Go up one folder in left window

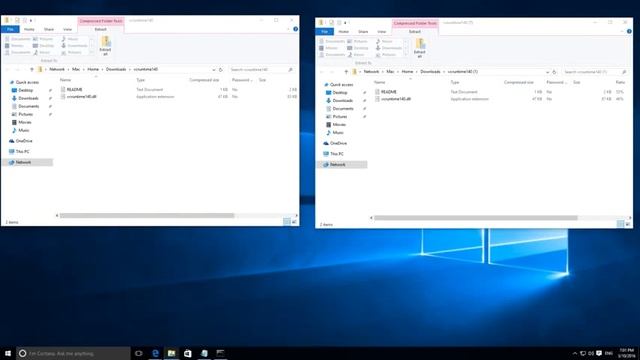coord(31,70)
